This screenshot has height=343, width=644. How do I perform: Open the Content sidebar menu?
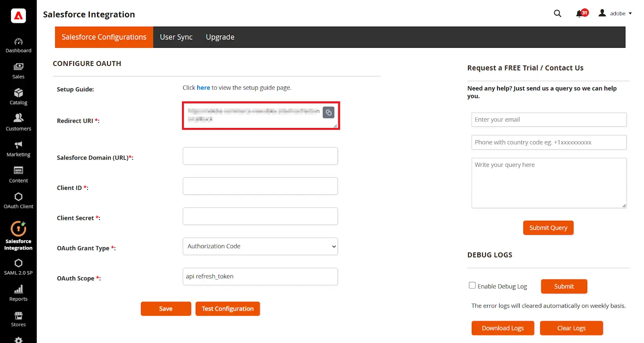click(x=19, y=175)
